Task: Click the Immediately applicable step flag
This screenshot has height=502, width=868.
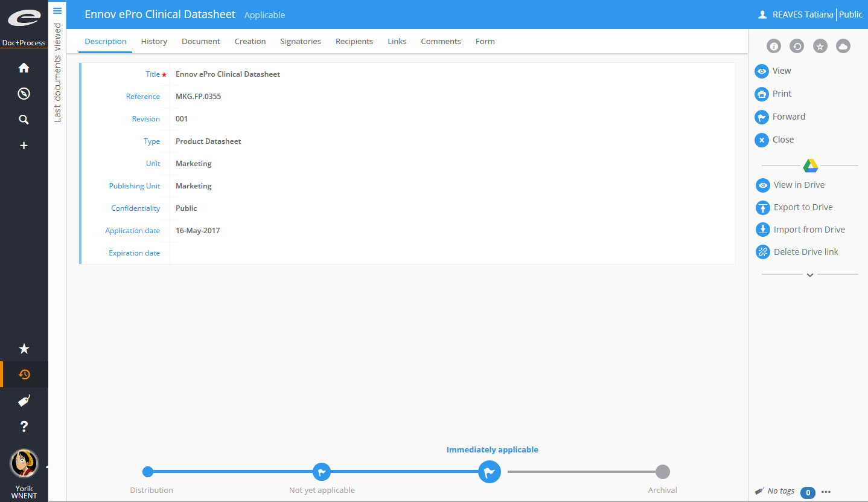Action: [490, 472]
